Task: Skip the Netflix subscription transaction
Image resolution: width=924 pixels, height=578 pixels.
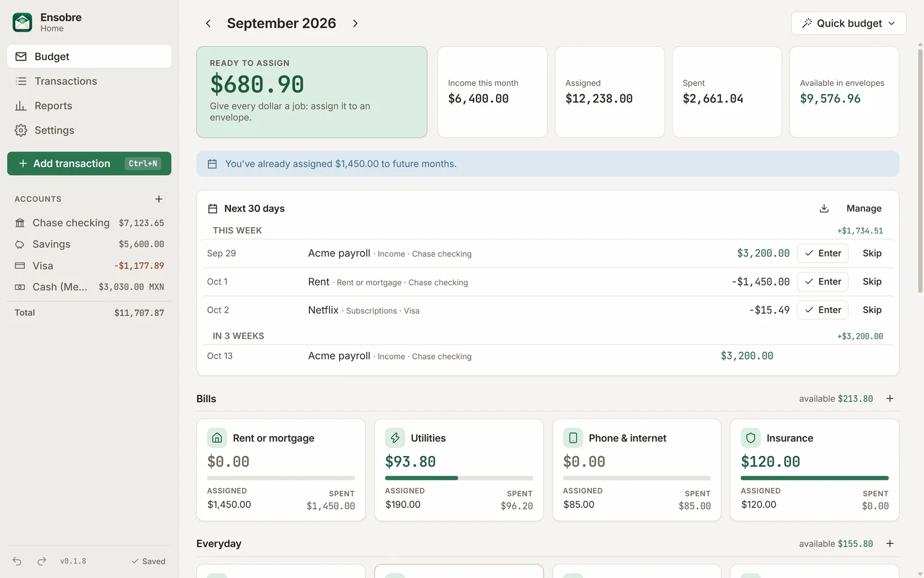Action: pos(872,310)
